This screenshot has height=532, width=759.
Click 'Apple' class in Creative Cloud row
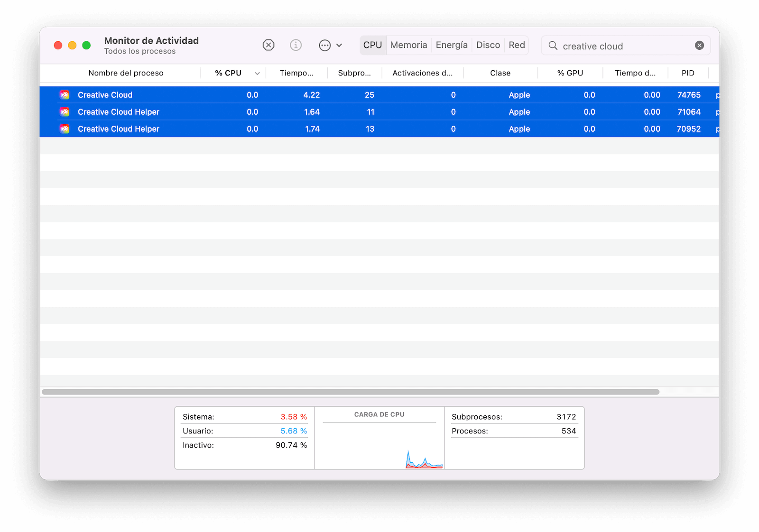(x=519, y=95)
